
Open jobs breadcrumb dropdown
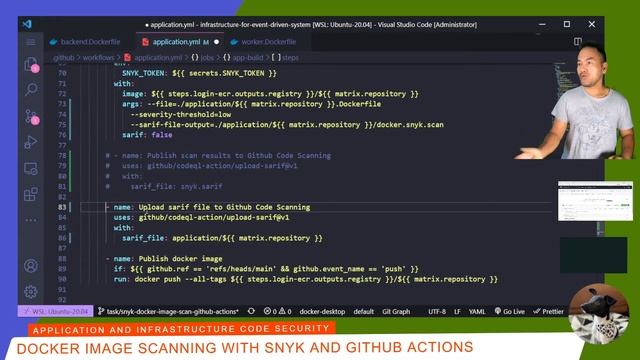pos(203,58)
